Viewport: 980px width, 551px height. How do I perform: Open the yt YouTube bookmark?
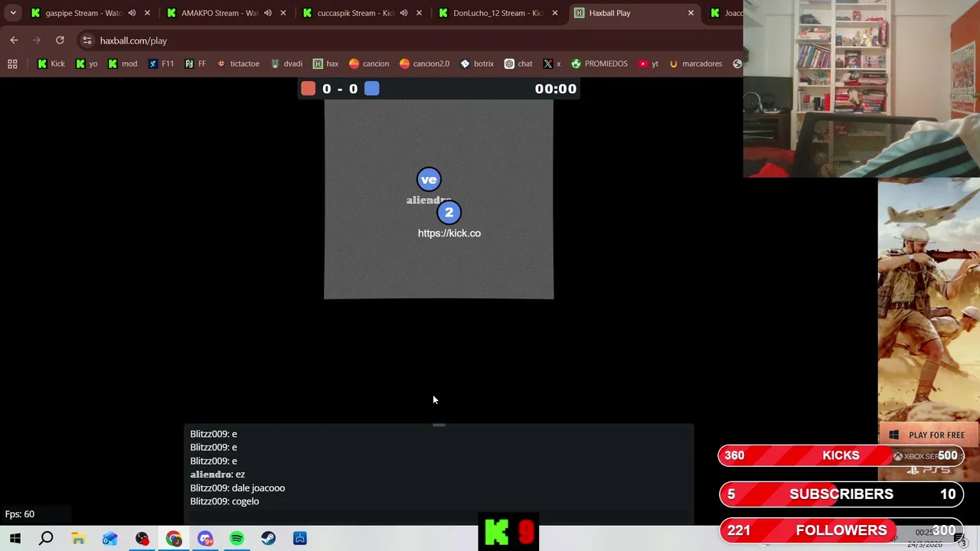tap(647, 64)
